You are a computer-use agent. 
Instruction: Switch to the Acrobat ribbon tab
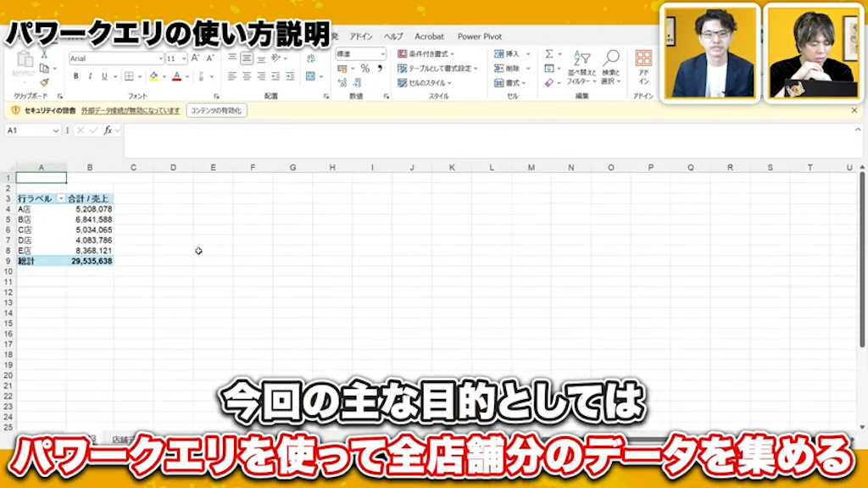tap(429, 36)
